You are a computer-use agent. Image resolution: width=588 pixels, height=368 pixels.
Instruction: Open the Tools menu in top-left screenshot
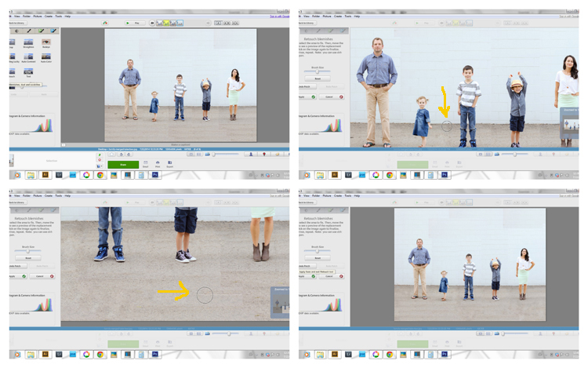(59, 16)
